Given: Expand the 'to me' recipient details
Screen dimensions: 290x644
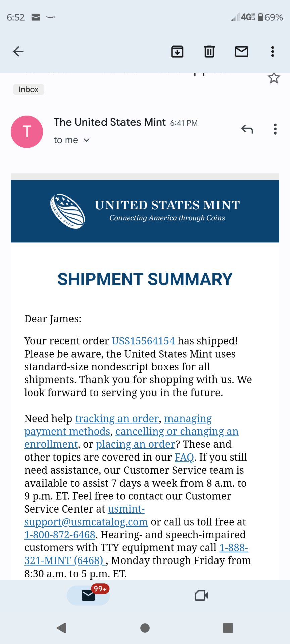Looking at the screenshot, I should 72,140.
